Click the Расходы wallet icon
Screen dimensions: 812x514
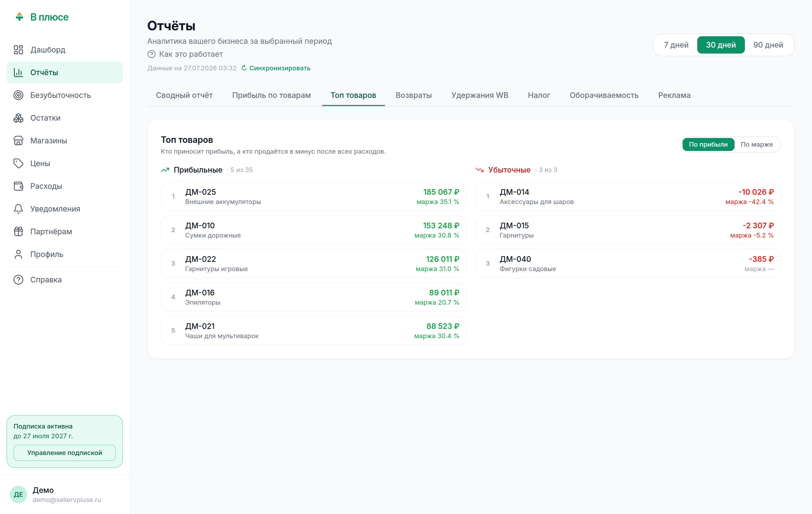click(x=18, y=186)
